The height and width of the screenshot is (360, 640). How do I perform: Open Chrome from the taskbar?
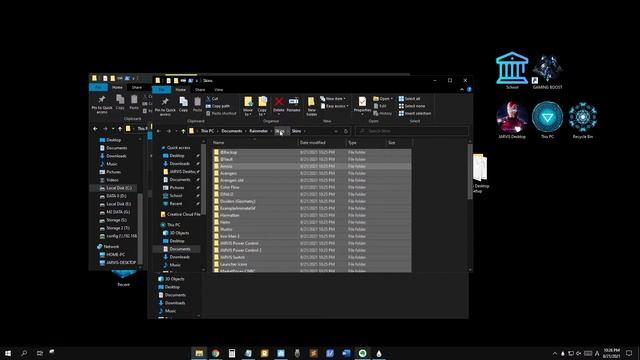[216, 353]
